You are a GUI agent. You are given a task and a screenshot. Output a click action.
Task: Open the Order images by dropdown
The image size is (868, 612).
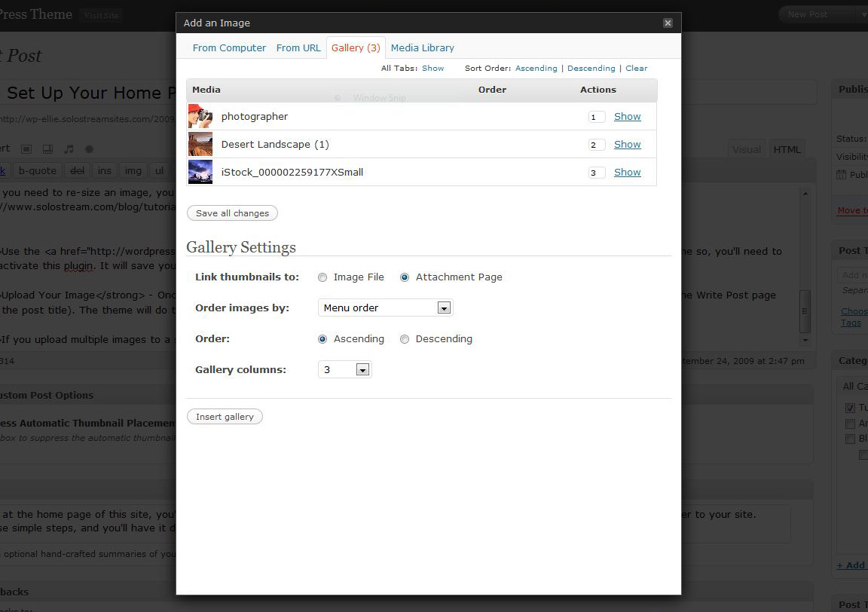pos(385,308)
